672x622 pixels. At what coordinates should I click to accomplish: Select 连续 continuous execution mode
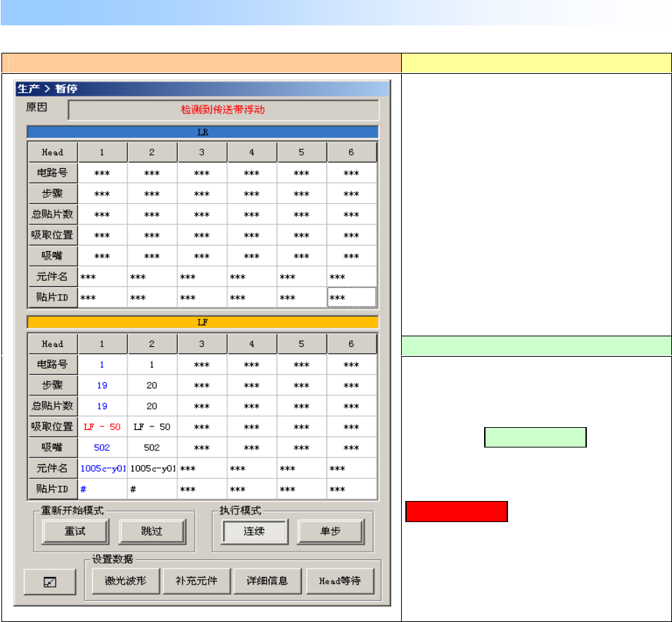(255, 531)
